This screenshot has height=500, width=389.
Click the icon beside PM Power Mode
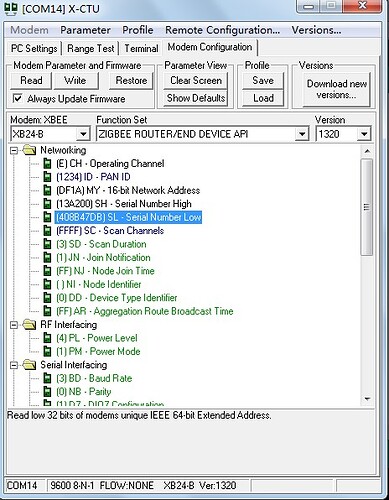48,351
